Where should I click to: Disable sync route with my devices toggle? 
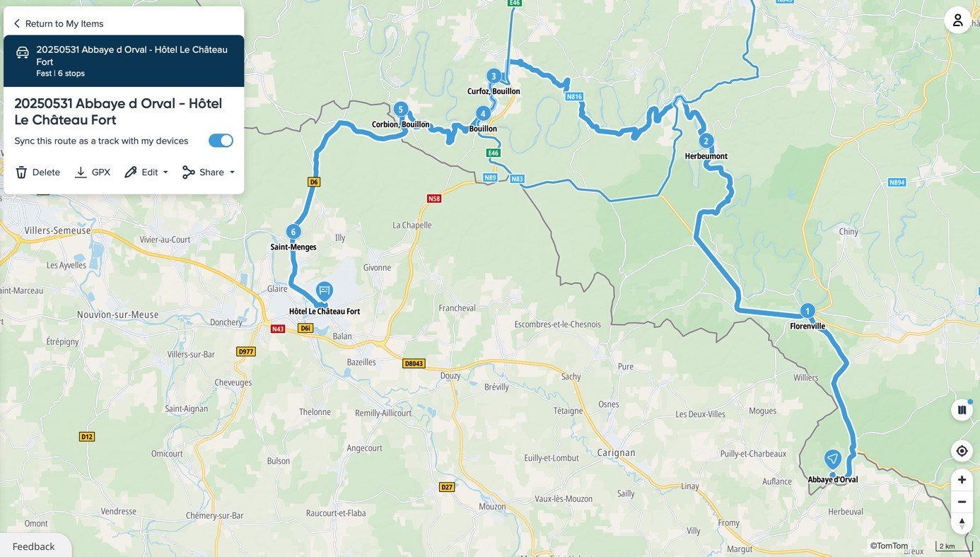tap(221, 141)
